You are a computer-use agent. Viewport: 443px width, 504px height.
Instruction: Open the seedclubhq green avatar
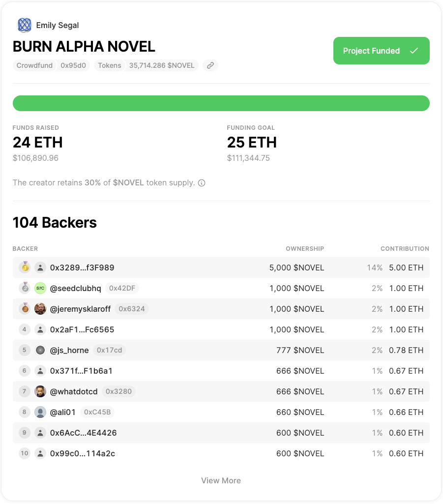[x=40, y=288]
